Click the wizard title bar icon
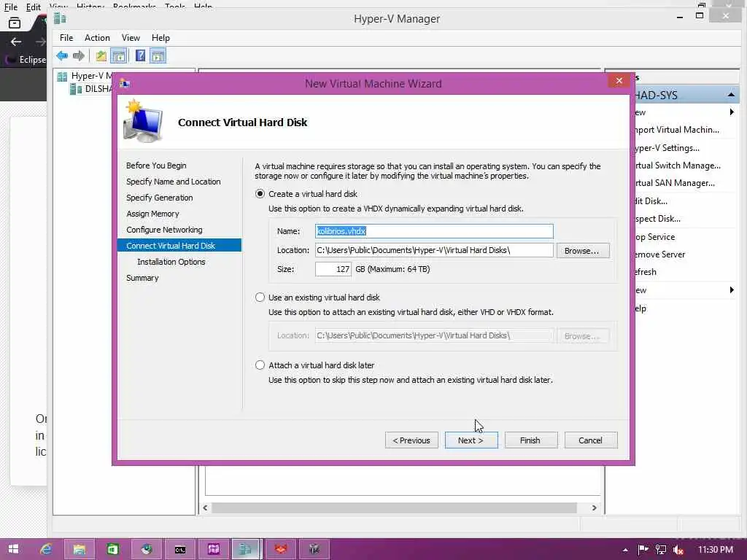747x560 pixels. click(x=125, y=84)
